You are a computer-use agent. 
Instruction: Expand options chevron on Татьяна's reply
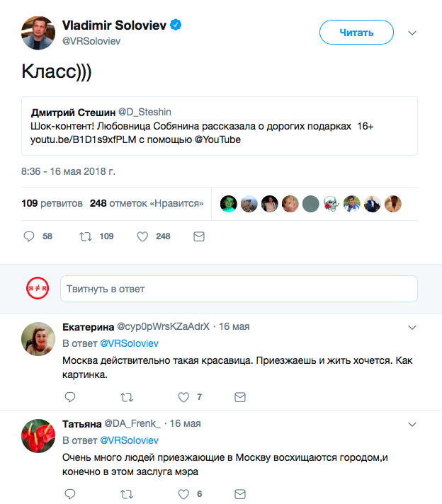[x=412, y=425]
